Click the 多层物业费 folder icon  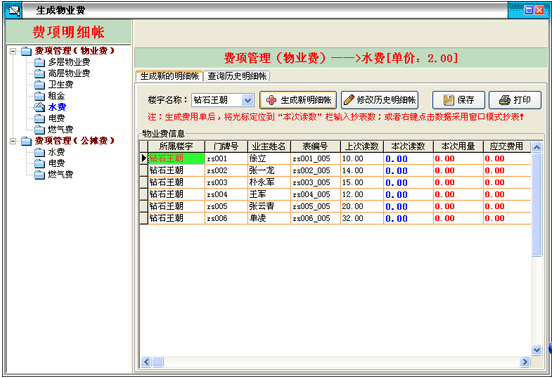click(x=39, y=62)
